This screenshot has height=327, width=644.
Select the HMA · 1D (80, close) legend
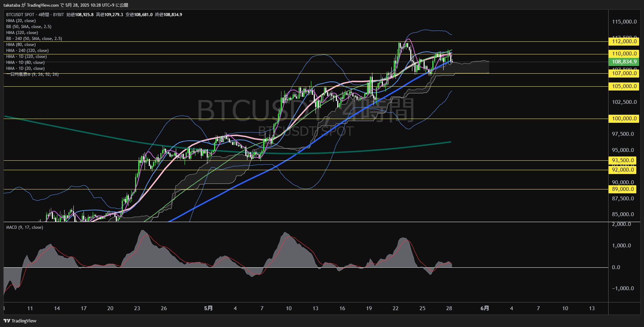25,62
